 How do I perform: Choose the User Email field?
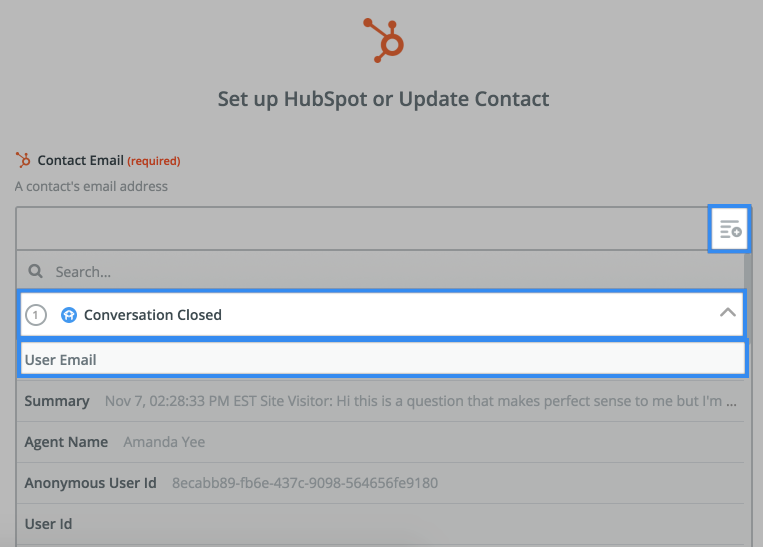[382, 359]
